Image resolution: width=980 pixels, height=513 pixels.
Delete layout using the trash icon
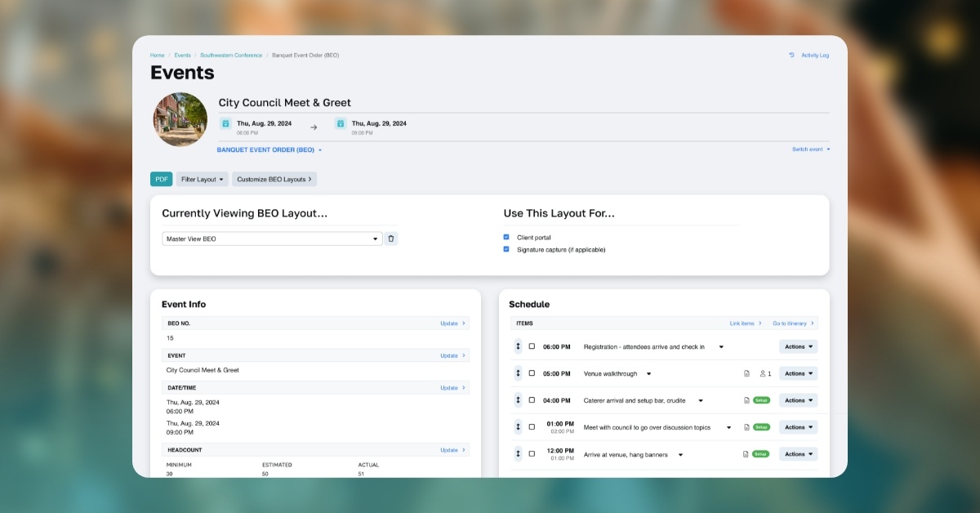tap(390, 239)
